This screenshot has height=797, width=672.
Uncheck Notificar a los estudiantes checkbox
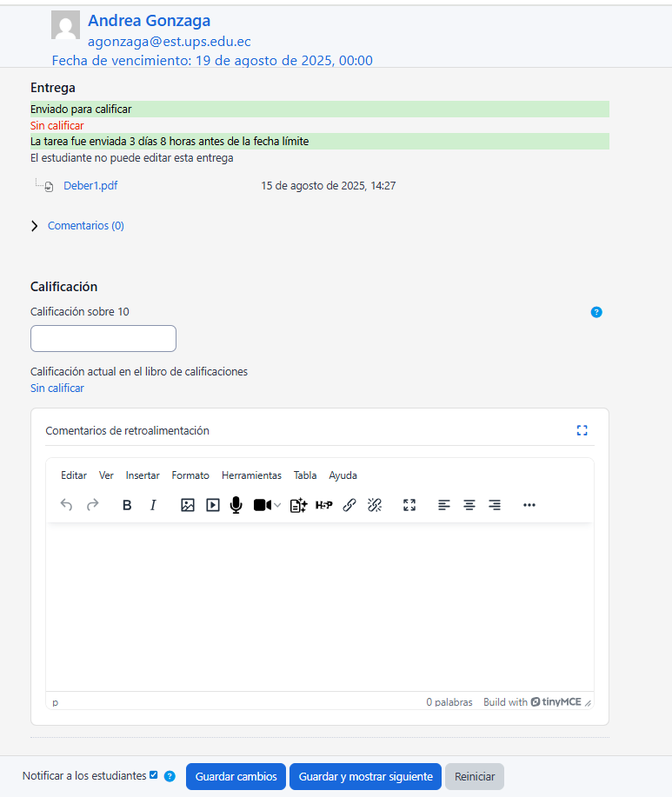[x=154, y=775]
